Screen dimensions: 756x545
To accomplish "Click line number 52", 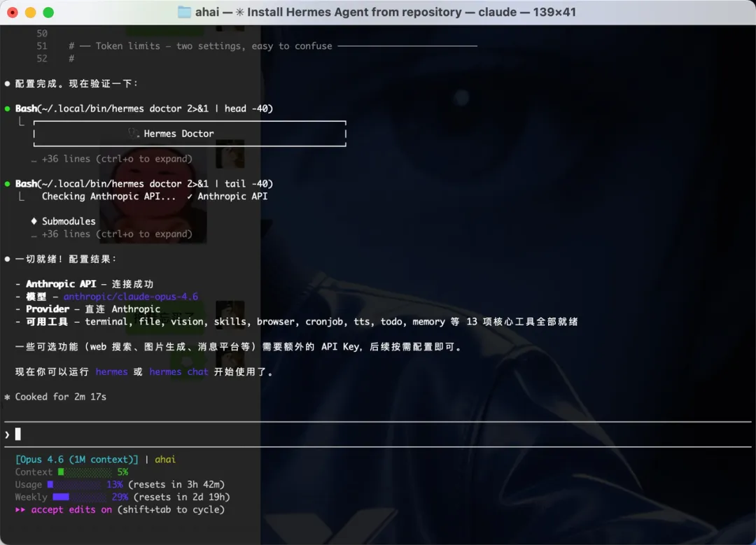I will 42,58.
